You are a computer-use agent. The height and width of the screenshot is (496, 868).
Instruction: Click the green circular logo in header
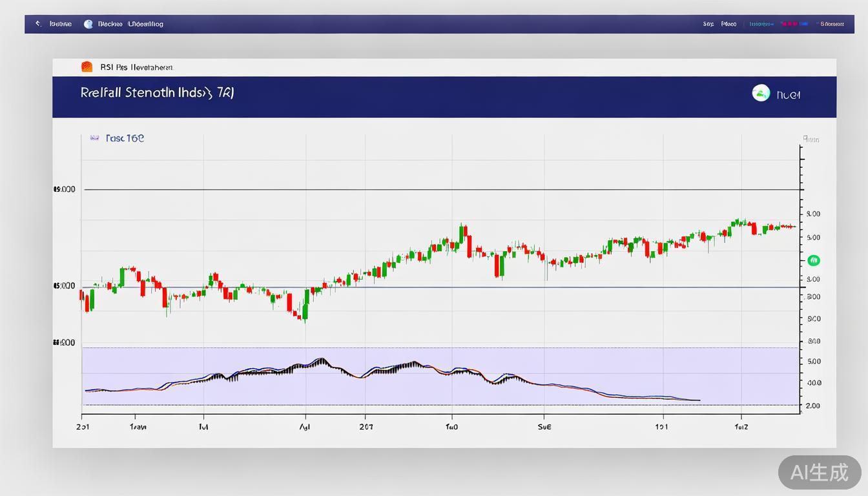pos(761,94)
